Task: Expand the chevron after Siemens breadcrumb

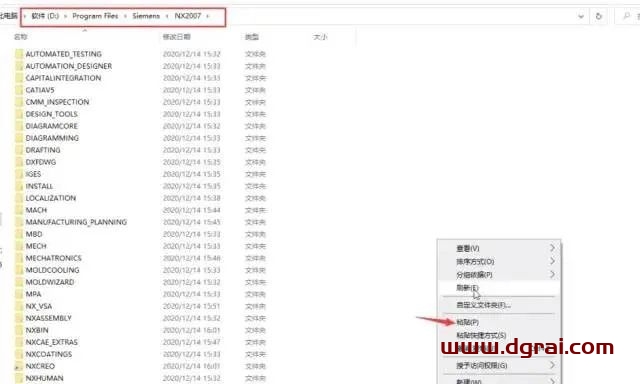Action: pos(167,16)
